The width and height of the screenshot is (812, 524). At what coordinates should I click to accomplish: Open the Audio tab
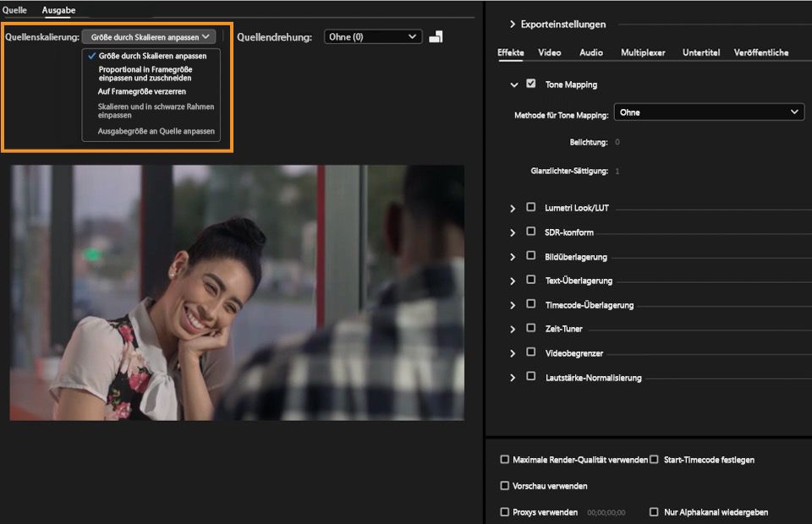591,52
